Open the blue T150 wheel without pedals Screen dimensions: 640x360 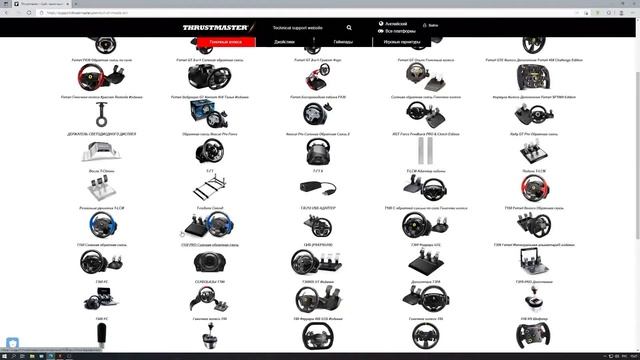(103, 225)
